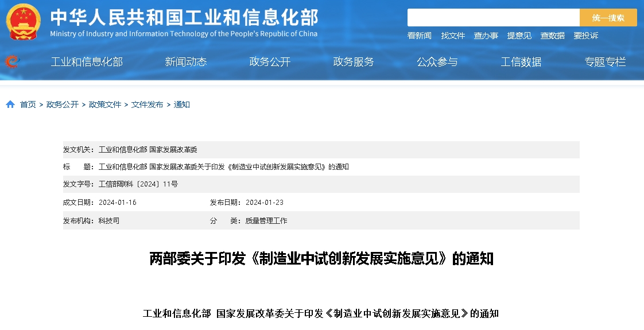Image resolution: width=644 pixels, height=330 pixels.
Task: Select 分类 value 质量管理工作
Action: click(x=266, y=221)
